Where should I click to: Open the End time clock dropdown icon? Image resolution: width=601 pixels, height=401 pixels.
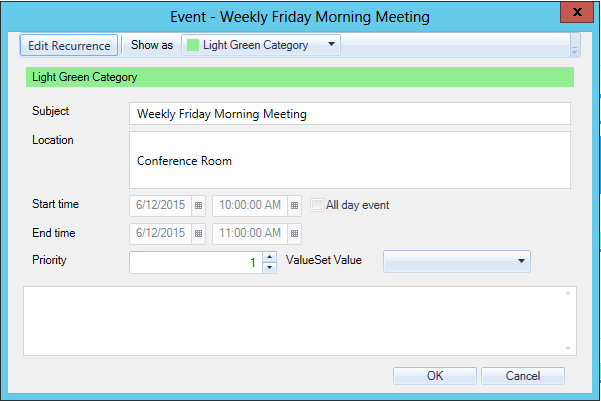coord(294,233)
